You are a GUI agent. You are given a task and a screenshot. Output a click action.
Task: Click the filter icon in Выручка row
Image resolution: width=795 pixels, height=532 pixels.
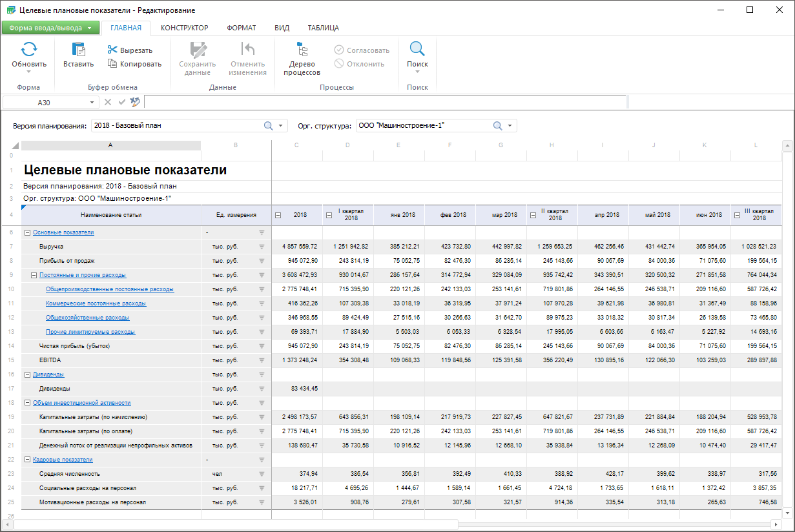tap(262, 247)
